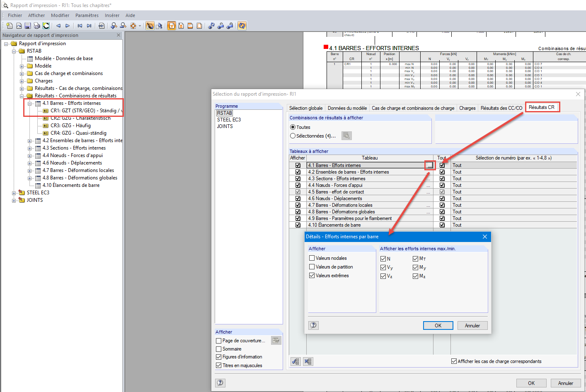Click cover page settings icon

click(x=276, y=340)
